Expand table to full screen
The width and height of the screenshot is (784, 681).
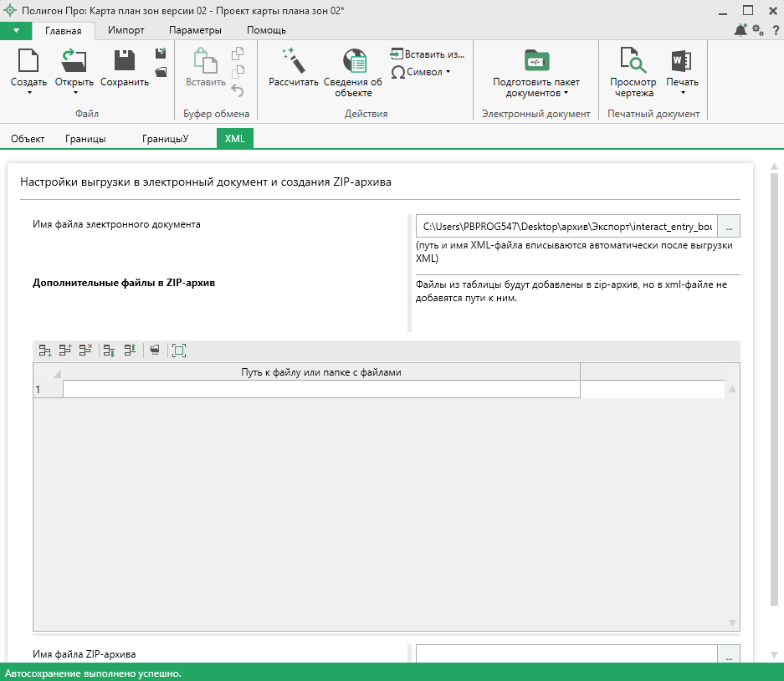(178, 351)
